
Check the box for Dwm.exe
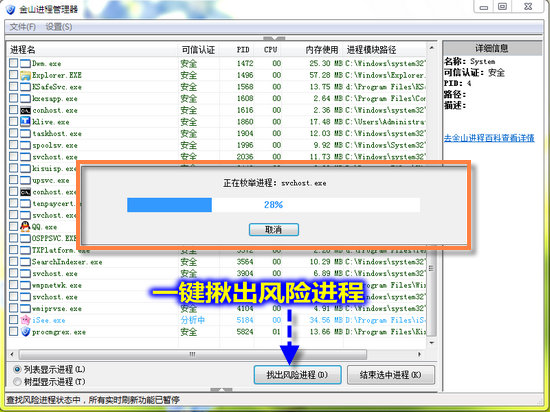pyautogui.click(x=13, y=63)
